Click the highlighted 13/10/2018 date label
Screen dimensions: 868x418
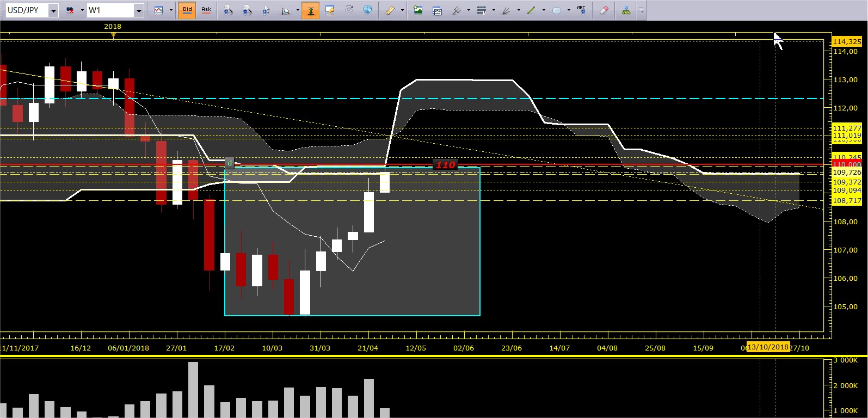tap(767, 347)
